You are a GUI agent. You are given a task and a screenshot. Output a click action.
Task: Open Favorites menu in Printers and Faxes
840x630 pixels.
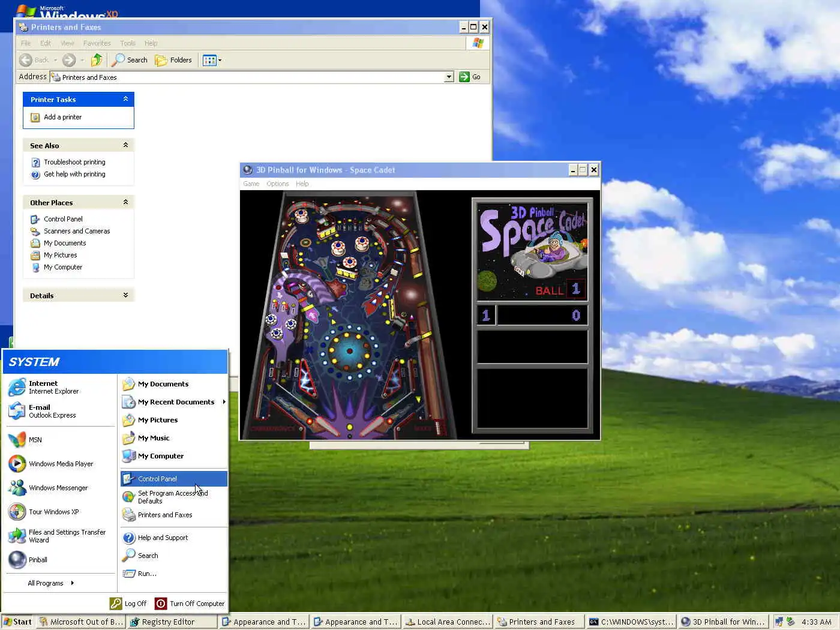tap(97, 43)
